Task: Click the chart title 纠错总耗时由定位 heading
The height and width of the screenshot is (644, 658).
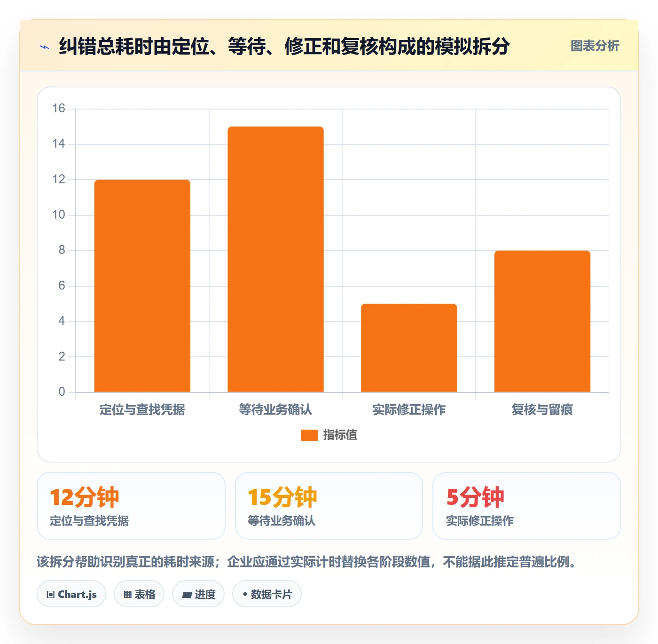Action: (284, 47)
